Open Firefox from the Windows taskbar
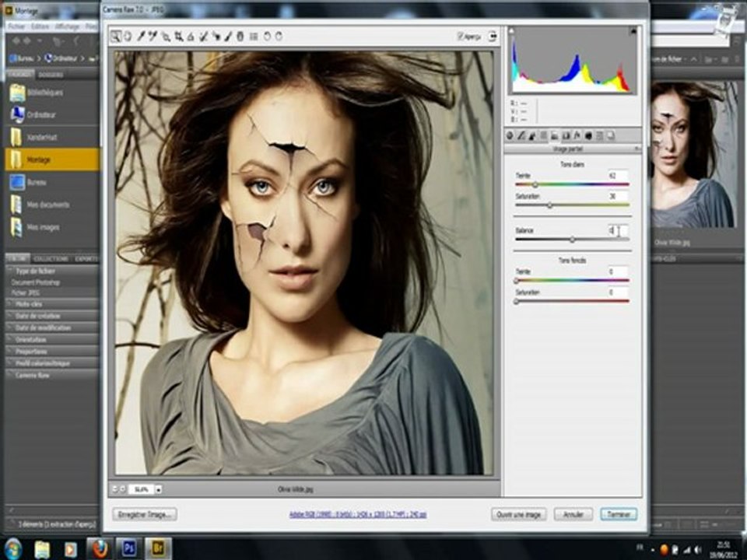This screenshot has height=560, width=747. tap(100, 549)
